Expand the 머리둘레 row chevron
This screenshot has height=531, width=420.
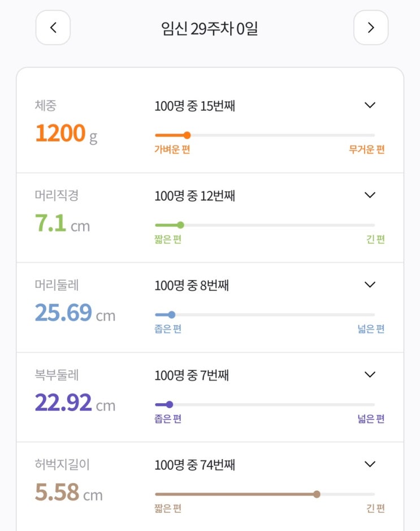(370, 284)
